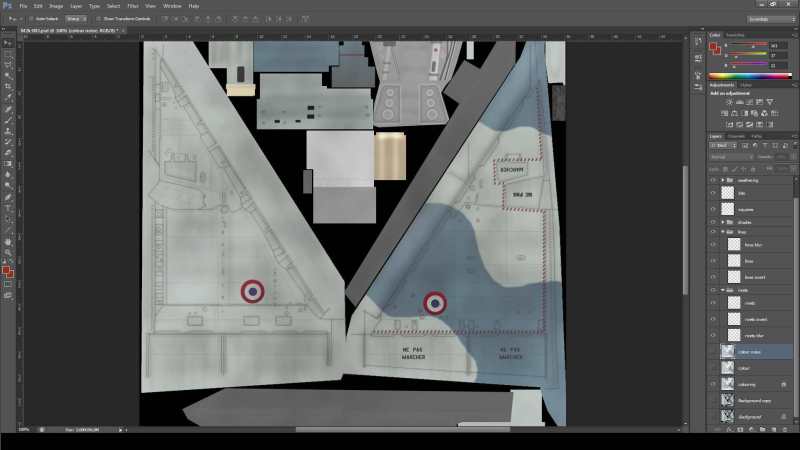This screenshot has height=450, width=800.
Task: Click the vertical canvas scrollbar
Action: point(686,230)
